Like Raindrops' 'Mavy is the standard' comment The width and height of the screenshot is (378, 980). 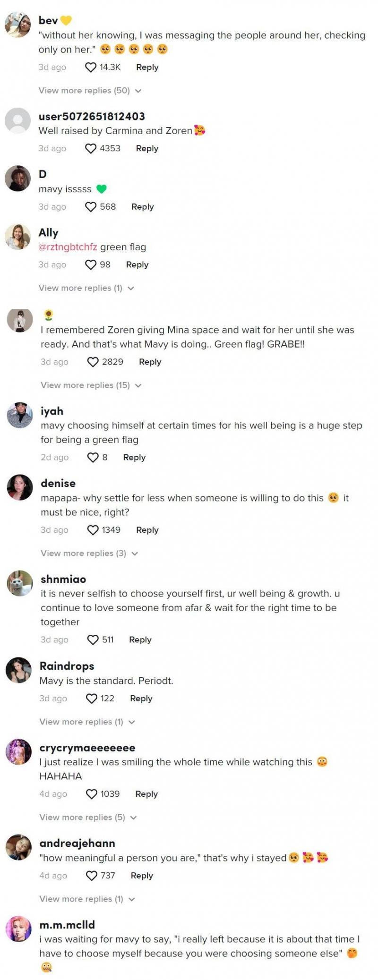pyautogui.click(x=92, y=699)
